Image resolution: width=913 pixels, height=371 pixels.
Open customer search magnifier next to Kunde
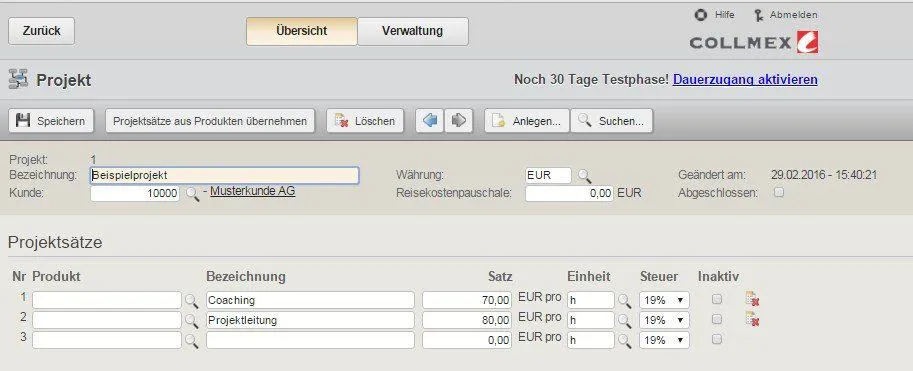click(x=192, y=195)
